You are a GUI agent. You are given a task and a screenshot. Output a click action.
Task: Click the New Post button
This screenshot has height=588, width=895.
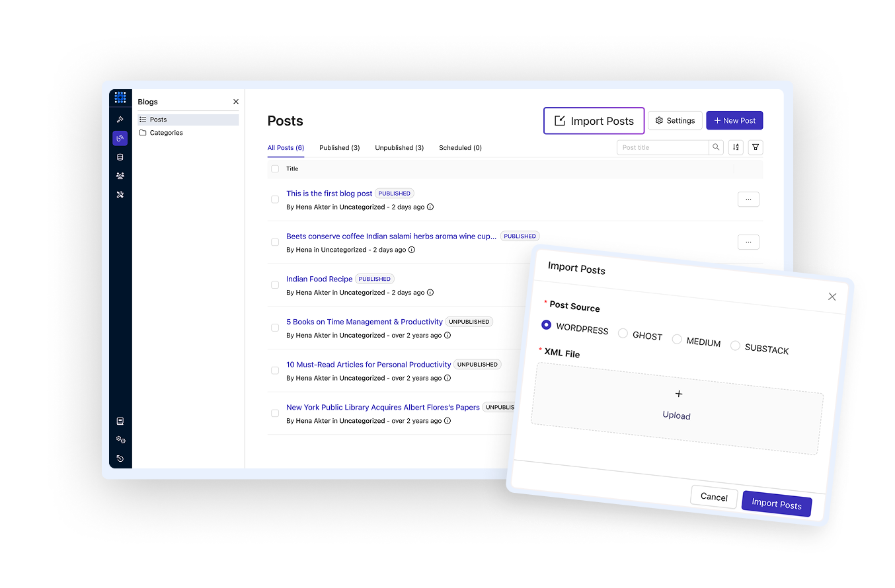734,121
